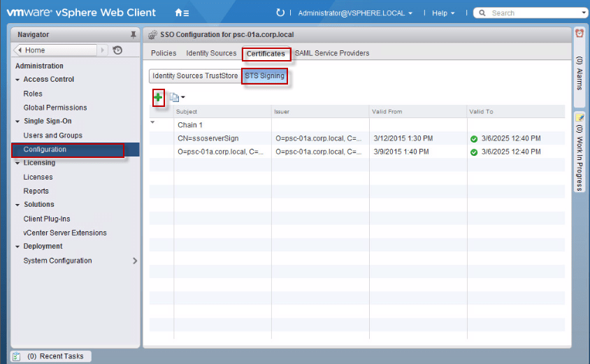Expand System Configuration chevron
The height and width of the screenshot is (364, 590).
135,261
